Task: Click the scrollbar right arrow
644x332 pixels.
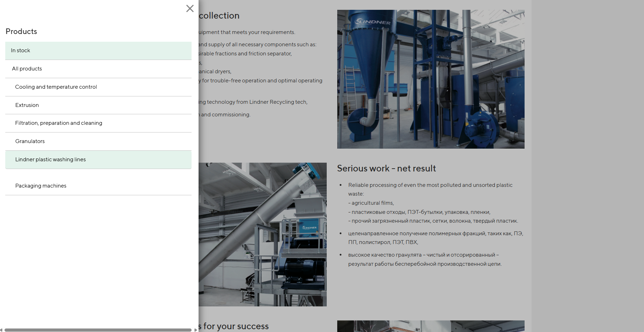Action: click(x=195, y=330)
